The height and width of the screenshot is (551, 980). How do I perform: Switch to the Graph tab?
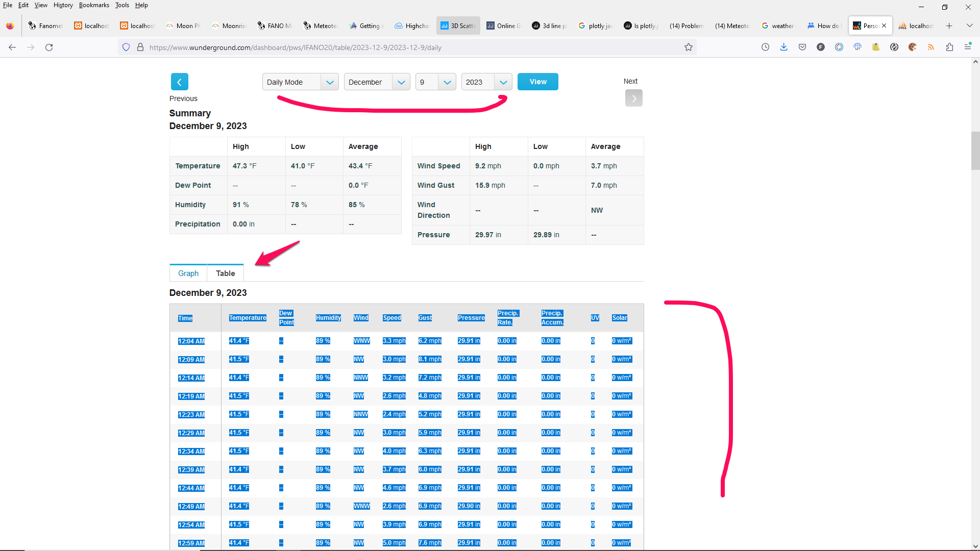[188, 273]
